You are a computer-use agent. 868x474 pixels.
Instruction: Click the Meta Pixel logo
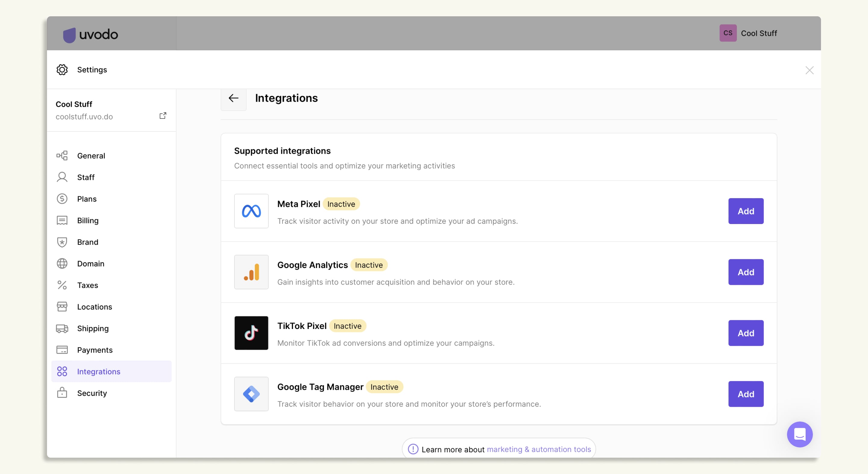click(251, 211)
